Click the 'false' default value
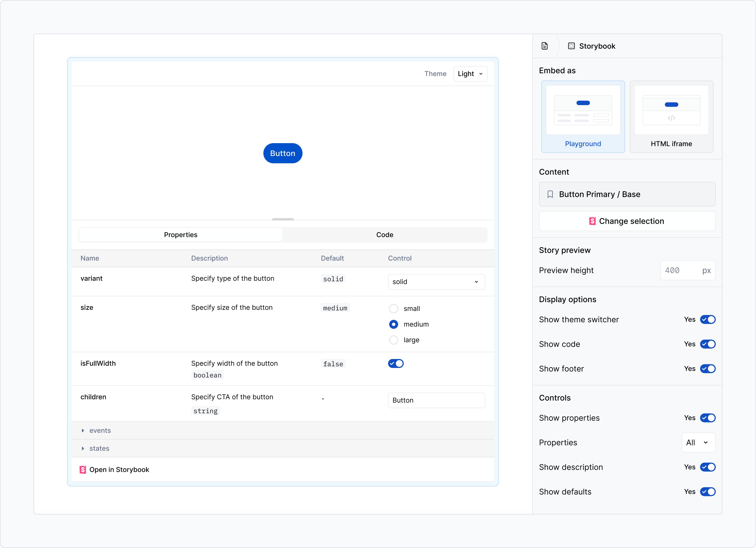The width and height of the screenshot is (756, 548). pyautogui.click(x=333, y=364)
